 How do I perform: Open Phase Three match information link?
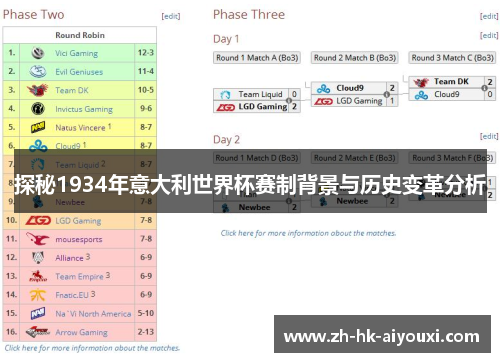tap(308, 233)
